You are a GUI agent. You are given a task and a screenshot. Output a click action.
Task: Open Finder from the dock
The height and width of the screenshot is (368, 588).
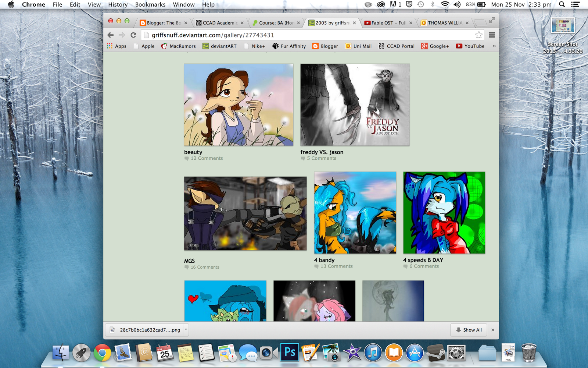click(x=61, y=353)
